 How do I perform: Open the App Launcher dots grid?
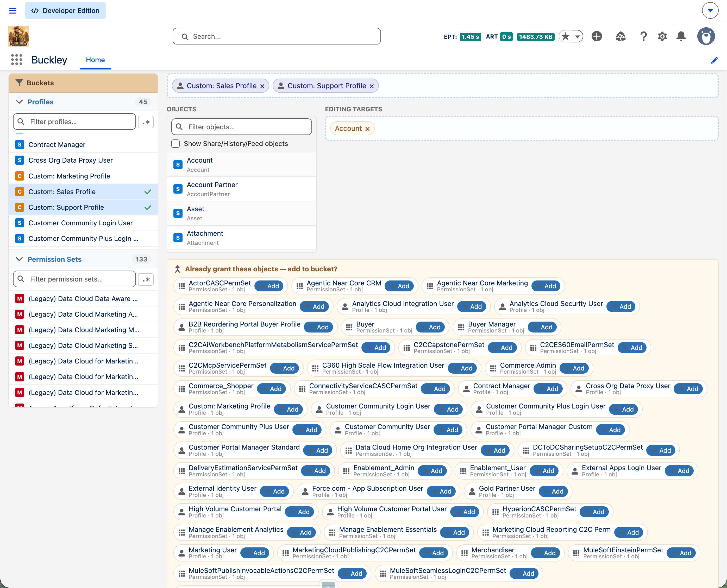(x=17, y=60)
